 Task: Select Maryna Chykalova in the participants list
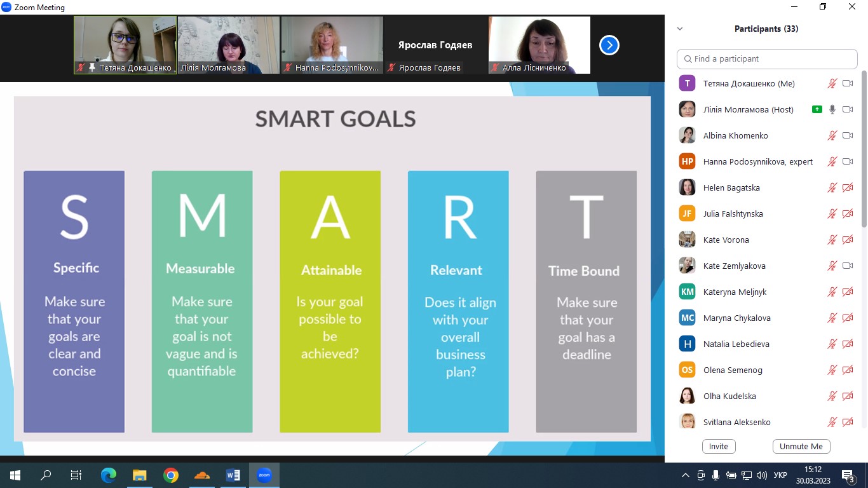point(736,318)
